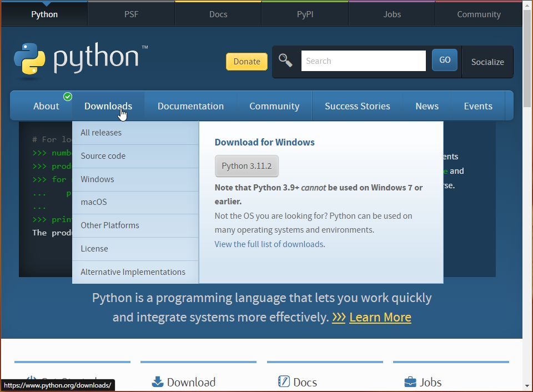Choose macOS in the Downloads menu

pos(94,202)
